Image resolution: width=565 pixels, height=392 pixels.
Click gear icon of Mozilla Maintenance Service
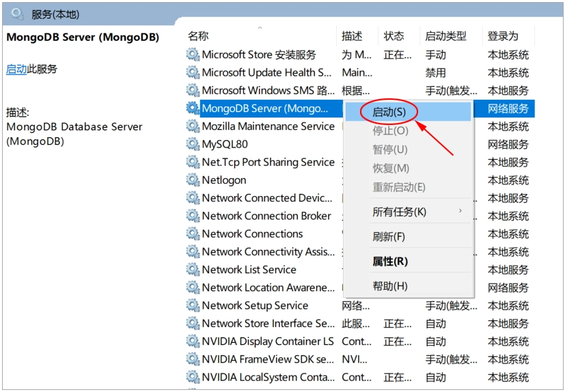[193, 126]
